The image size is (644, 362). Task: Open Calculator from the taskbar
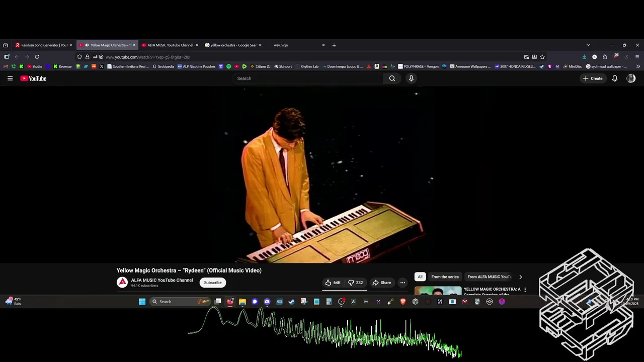coord(329,302)
